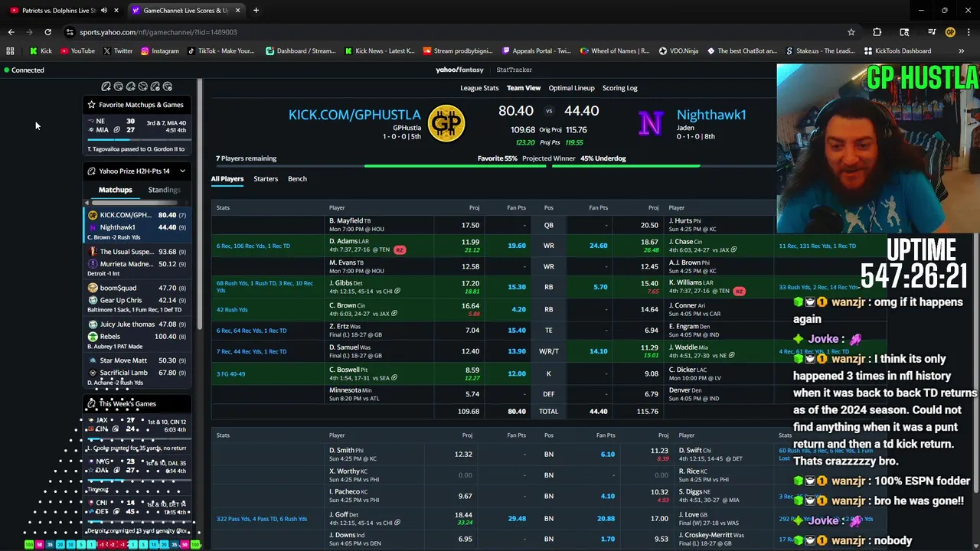Select Star Move Matt vs Sacrificial Lamb matchup
This screenshot has height=551, width=980.
(137, 371)
